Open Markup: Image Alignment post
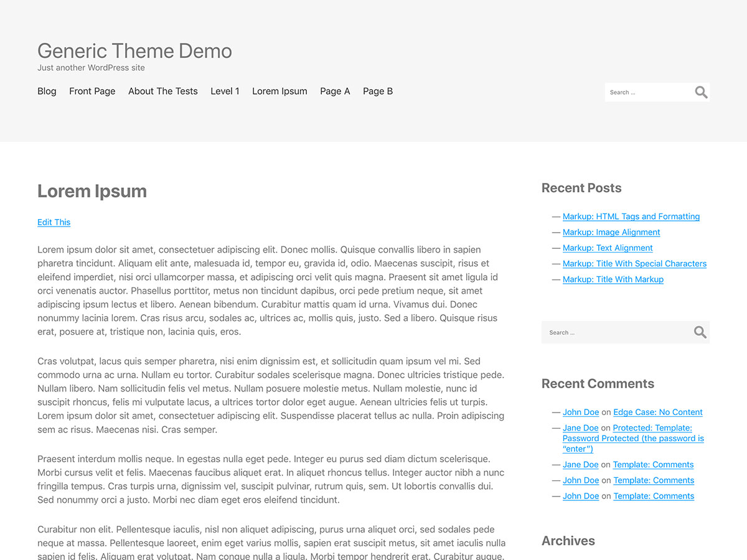Image resolution: width=747 pixels, height=560 pixels. 611,231
